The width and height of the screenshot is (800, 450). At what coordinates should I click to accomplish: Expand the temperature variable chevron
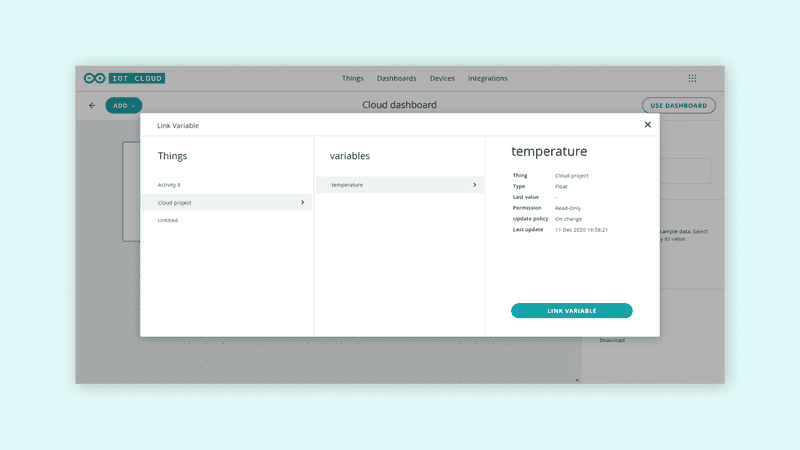(x=474, y=185)
